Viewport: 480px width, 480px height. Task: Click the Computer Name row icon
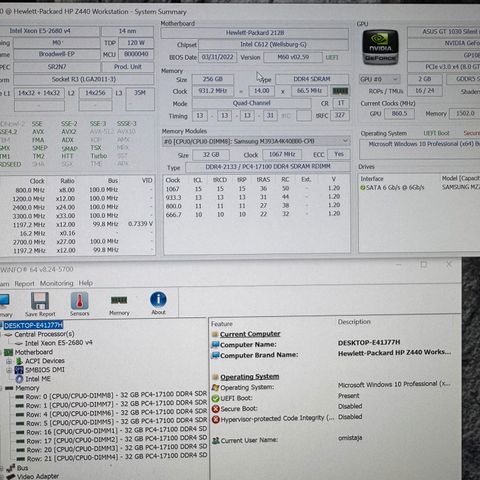(x=215, y=345)
